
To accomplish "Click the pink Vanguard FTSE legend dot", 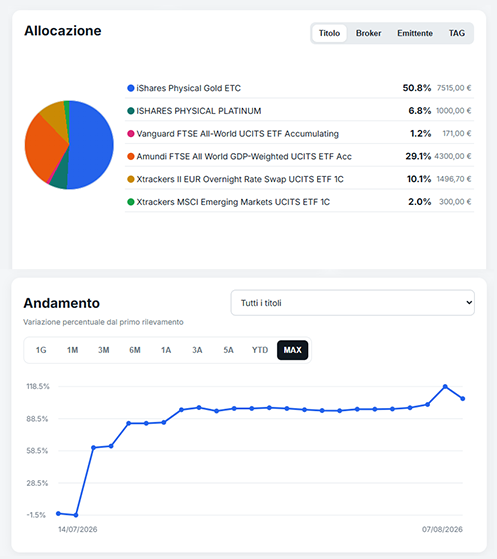I will tap(131, 134).
